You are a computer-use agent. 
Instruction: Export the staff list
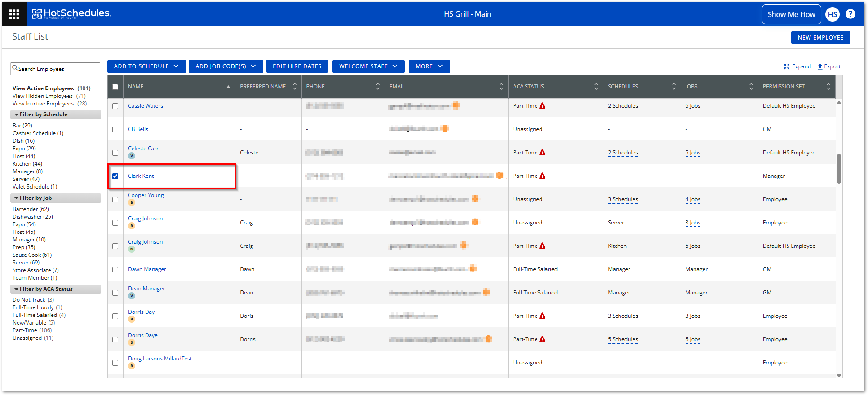pos(829,66)
